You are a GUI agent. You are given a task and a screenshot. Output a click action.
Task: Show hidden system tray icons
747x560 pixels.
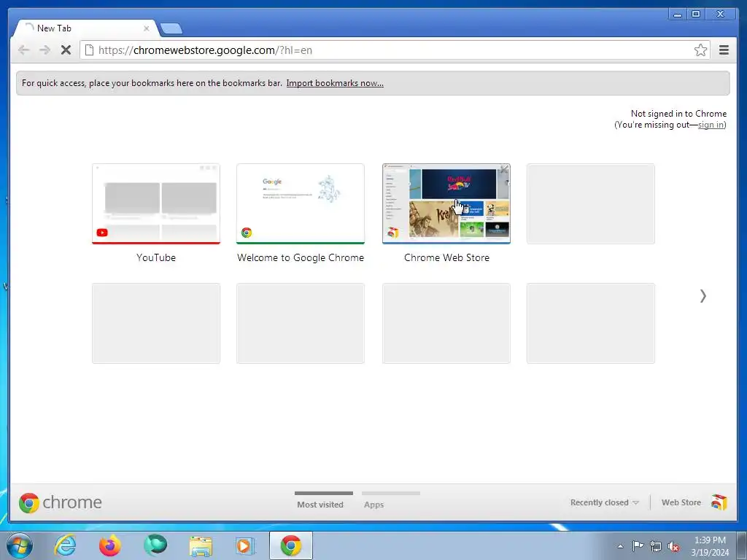coord(620,546)
